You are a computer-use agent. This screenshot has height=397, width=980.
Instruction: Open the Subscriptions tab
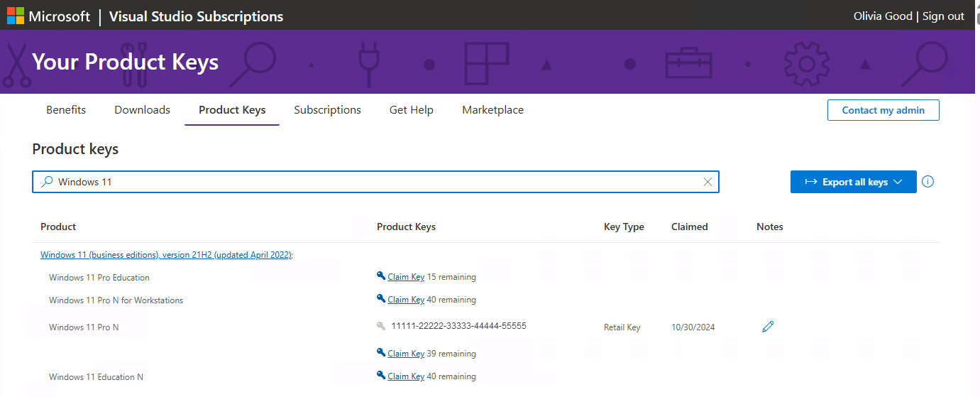327,110
